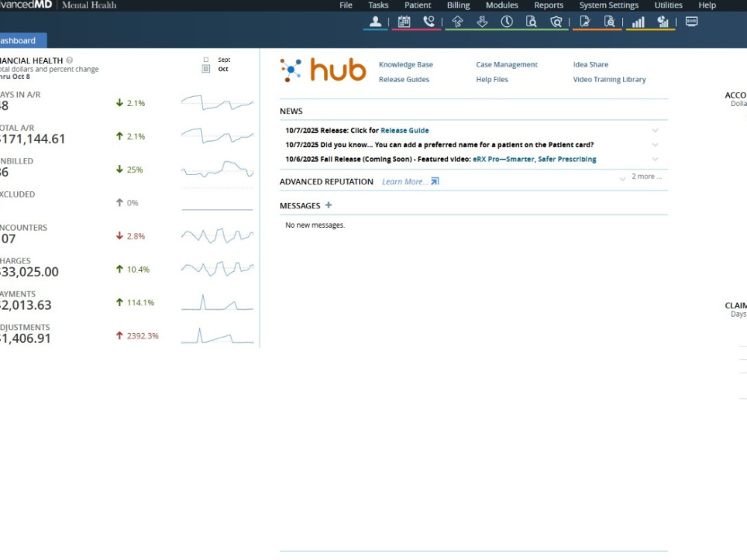
Task: Click the Unbilled sparkline chart
Action: (217, 169)
